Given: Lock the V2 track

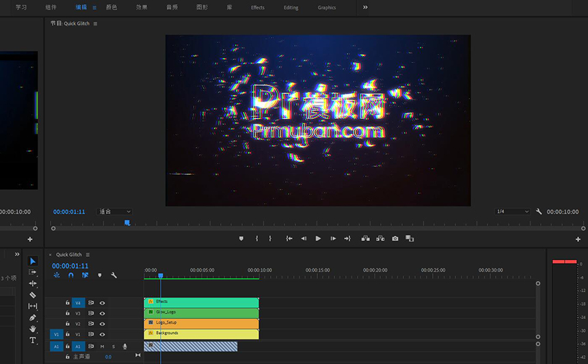Looking at the screenshot, I should 68,324.
